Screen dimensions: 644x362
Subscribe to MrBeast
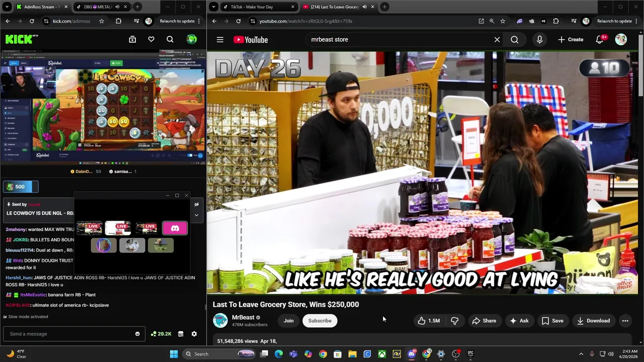point(320,321)
